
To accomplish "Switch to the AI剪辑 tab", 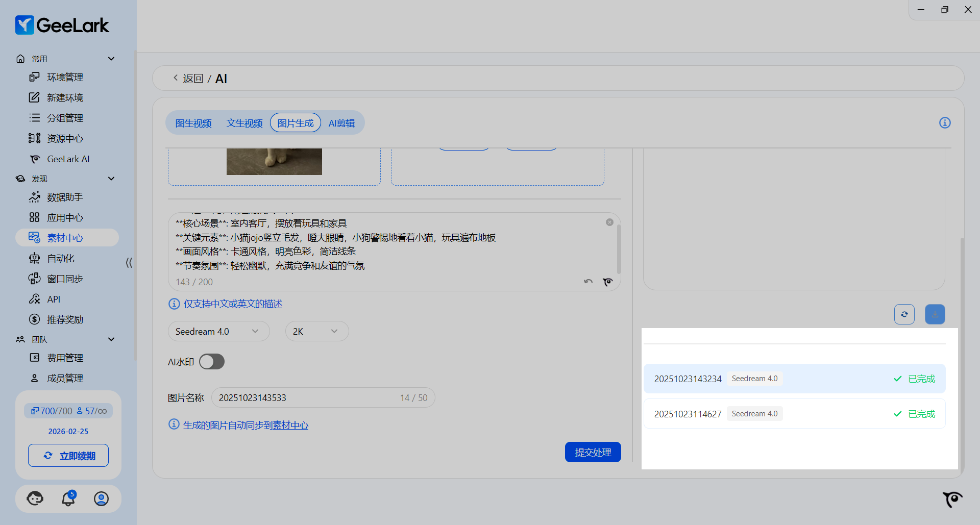I will click(341, 123).
